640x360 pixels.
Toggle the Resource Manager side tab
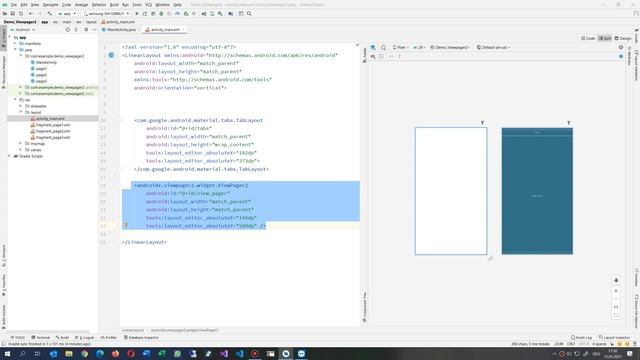(4, 72)
